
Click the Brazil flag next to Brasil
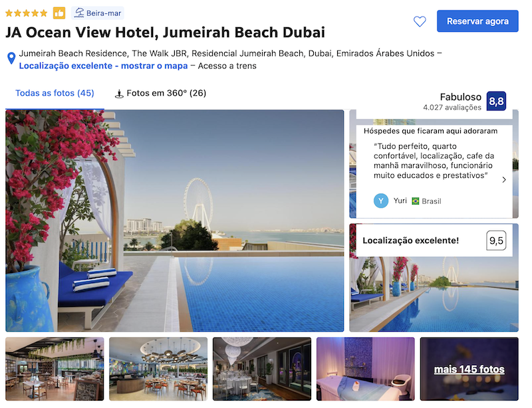tap(415, 201)
